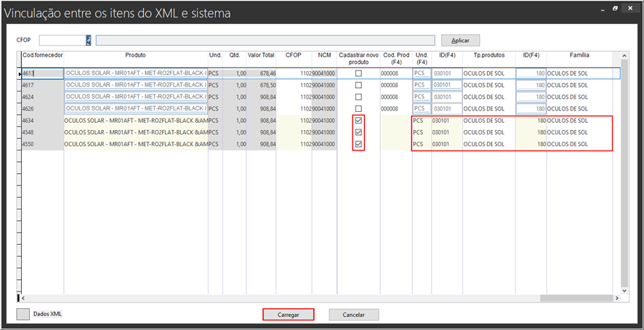This screenshot has width=644, height=330.
Task: Click the restore window icon in title bar
Action: (x=615, y=9)
